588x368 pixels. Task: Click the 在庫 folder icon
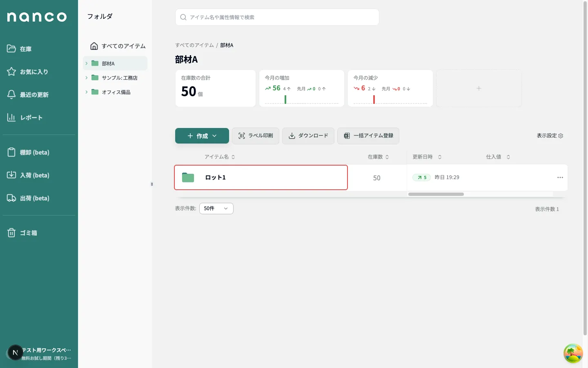11,49
